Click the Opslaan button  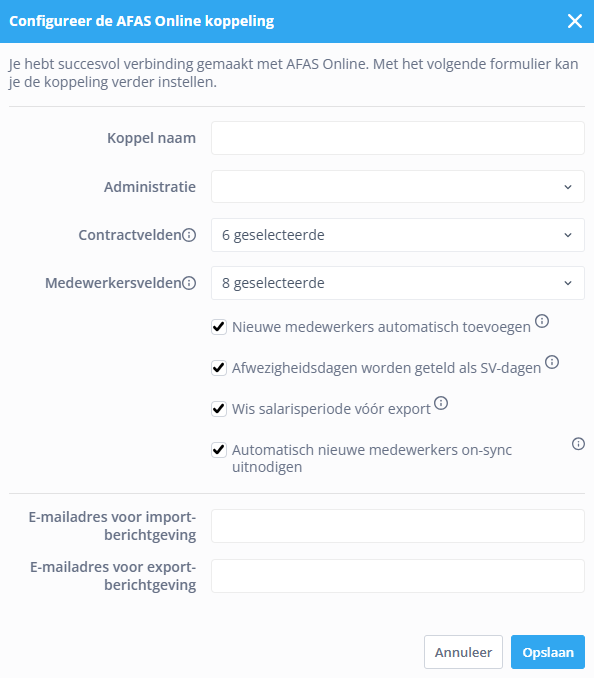click(x=548, y=652)
